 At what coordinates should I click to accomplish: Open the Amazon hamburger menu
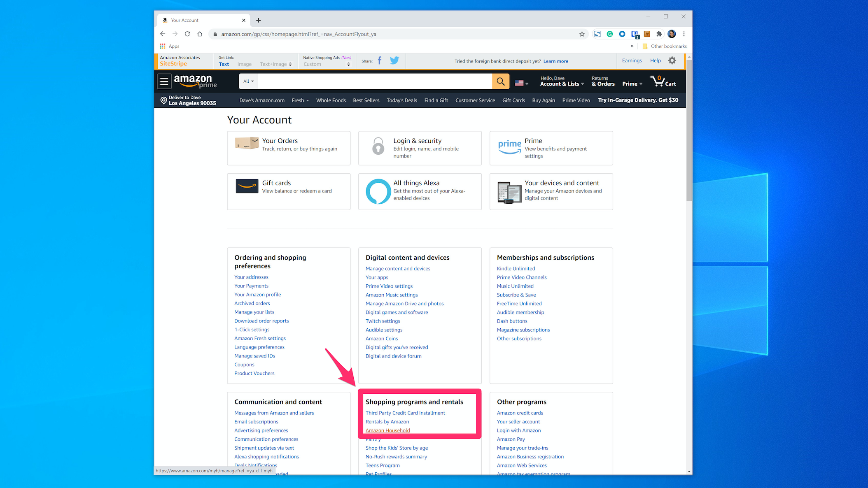coord(164,81)
